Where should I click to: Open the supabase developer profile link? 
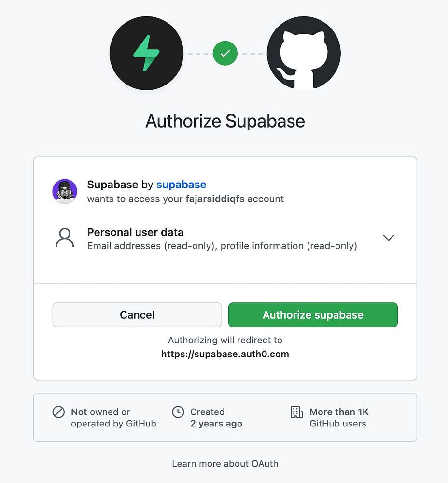[181, 185]
